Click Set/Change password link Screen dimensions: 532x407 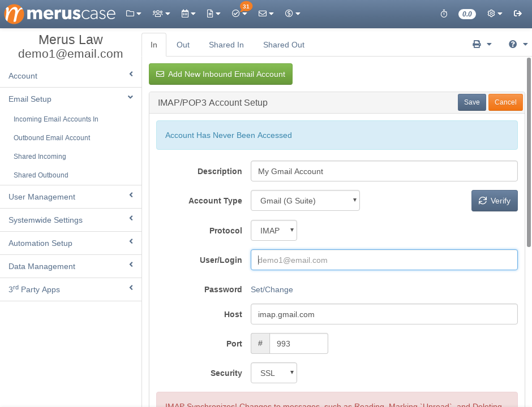pyautogui.click(x=272, y=289)
